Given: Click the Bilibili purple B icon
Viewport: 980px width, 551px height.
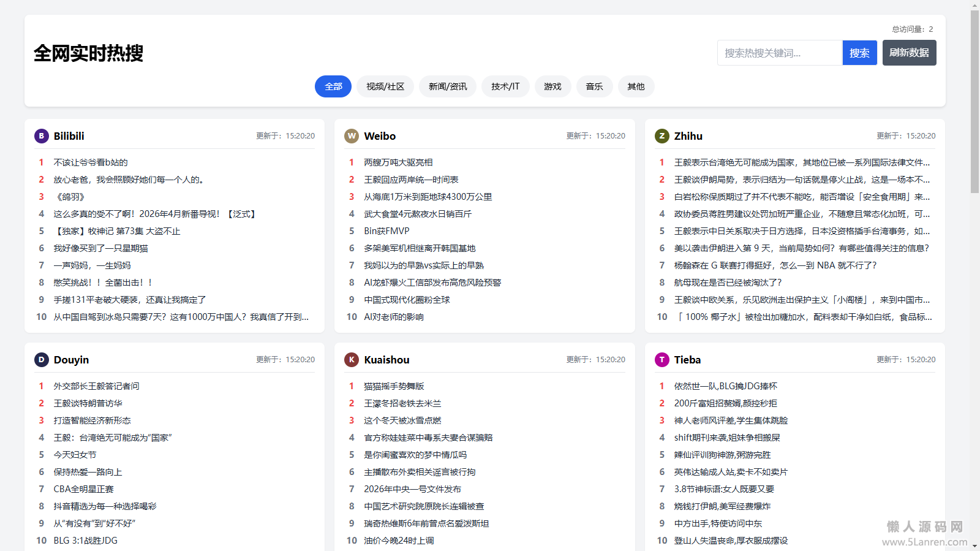Looking at the screenshot, I should click(41, 136).
